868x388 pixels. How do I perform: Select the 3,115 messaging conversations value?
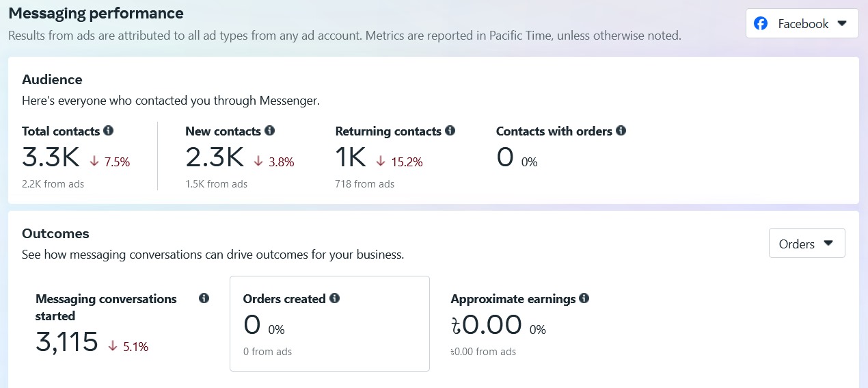[x=67, y=342]
